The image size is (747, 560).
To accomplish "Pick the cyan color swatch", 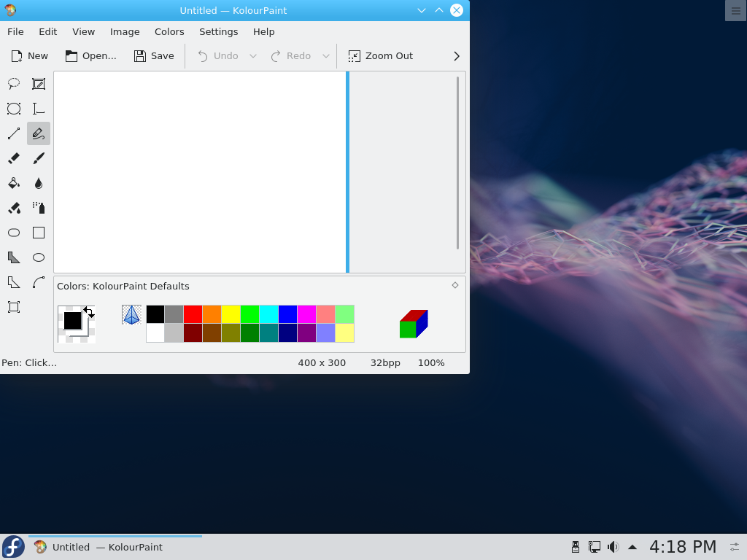I will [268, 314].
